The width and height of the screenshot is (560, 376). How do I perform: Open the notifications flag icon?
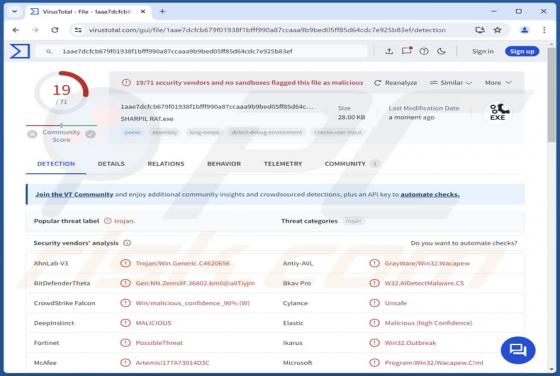click(407, 51)
